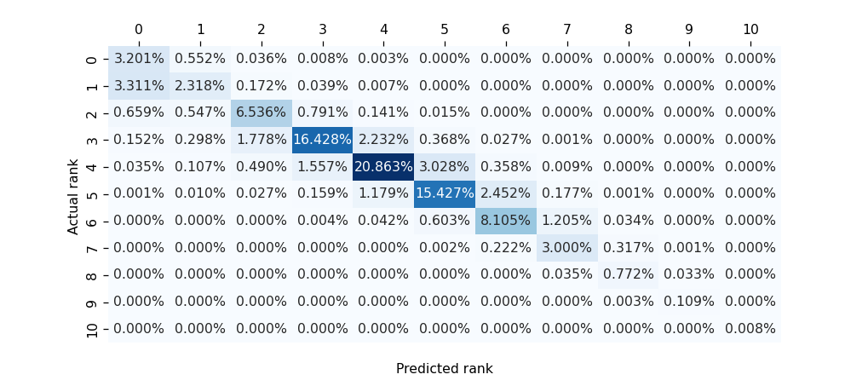Click the column tick label 10
868x386 pixels.
point(750,29)
